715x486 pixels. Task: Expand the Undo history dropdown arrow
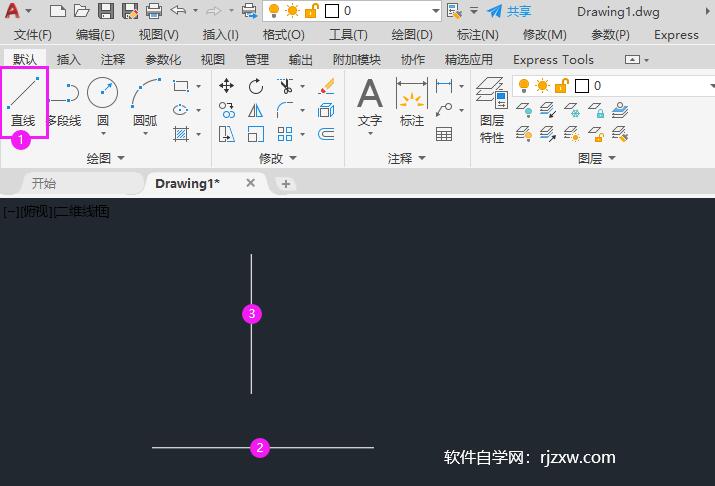(x=195, y=10)
